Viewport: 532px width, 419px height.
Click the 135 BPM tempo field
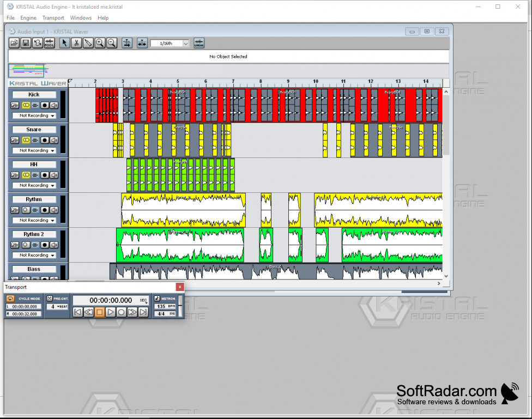pos(165,306)
